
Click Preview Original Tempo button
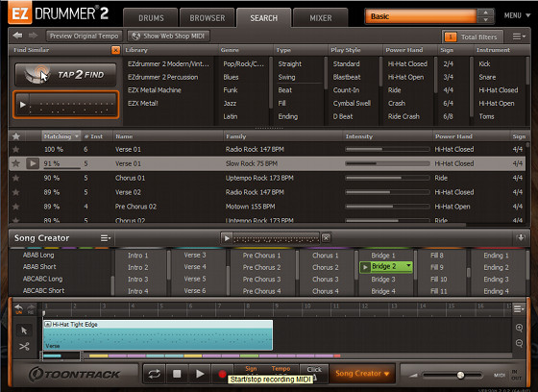(84, 36)
